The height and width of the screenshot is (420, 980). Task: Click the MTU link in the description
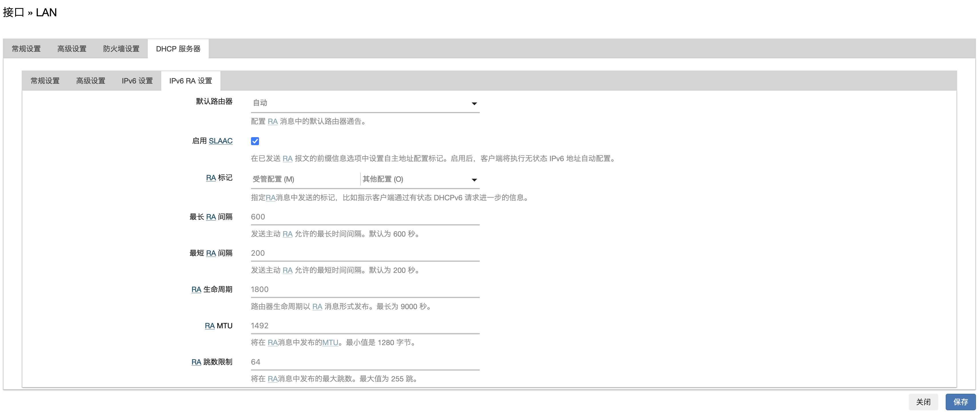click(330, 343)
